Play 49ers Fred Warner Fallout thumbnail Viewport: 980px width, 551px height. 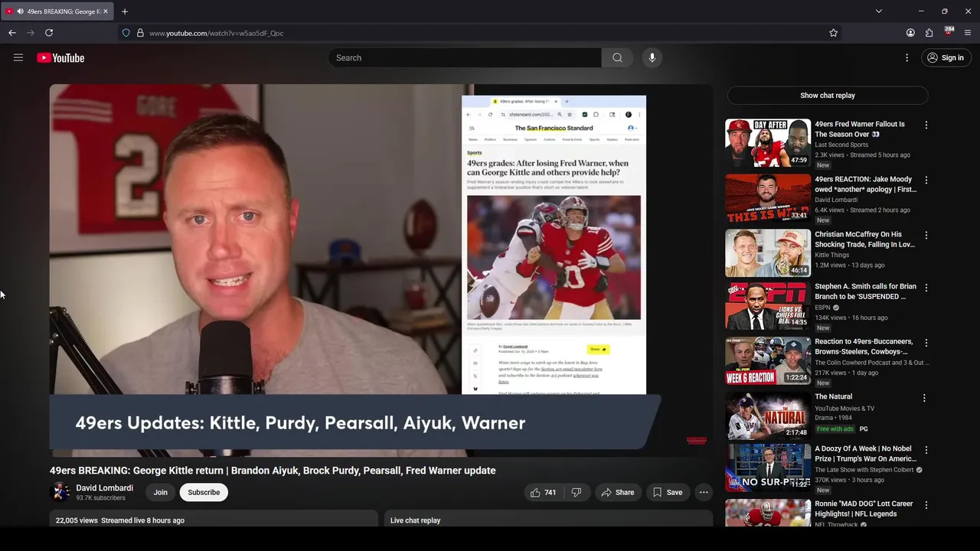[x=768, y=142]
